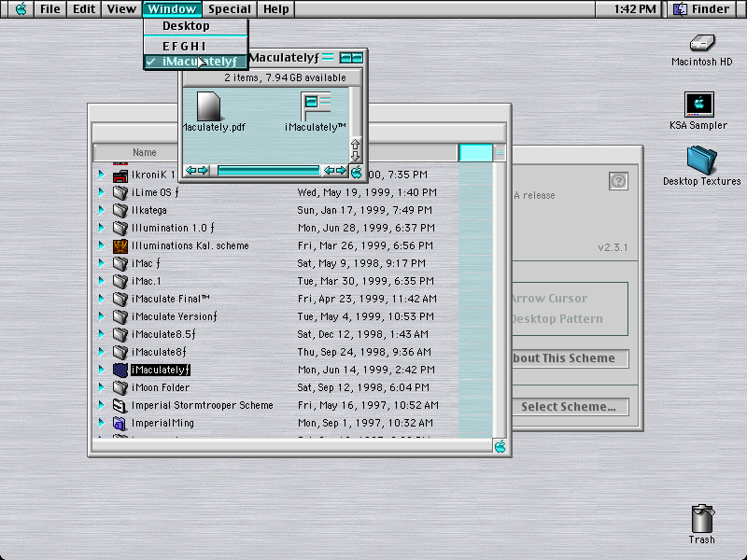Open the Macintosh HD desktop icon
The height and width of the screenshot is (560, 747).
[x=702, y=43]
